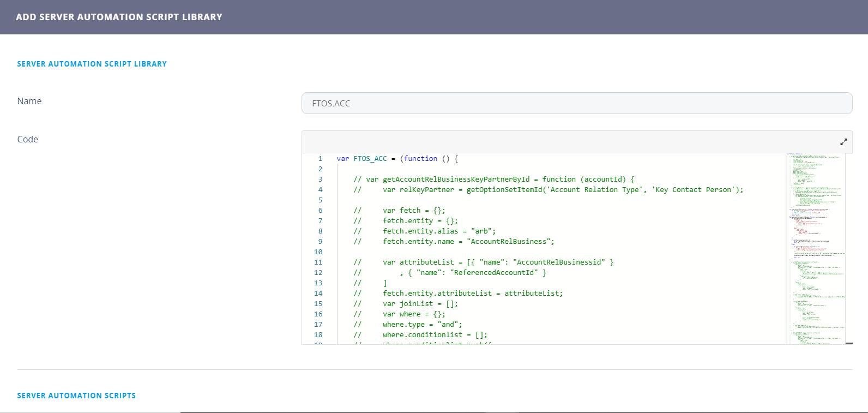This screenshot has height=413, width=868.
Task: Click the Add Server Automation Script Library title
Action: tap(119, 17)
